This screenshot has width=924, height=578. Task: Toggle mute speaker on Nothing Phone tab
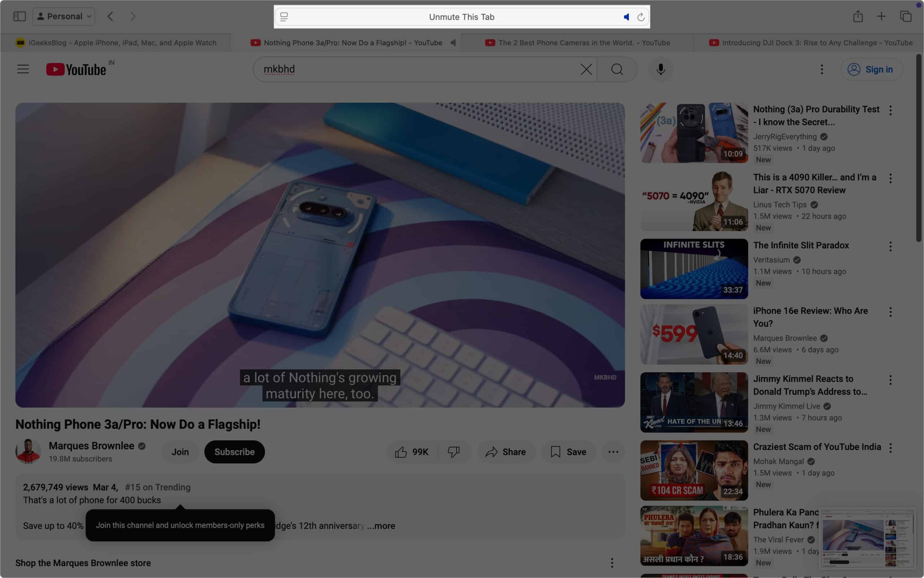point(453,43)
